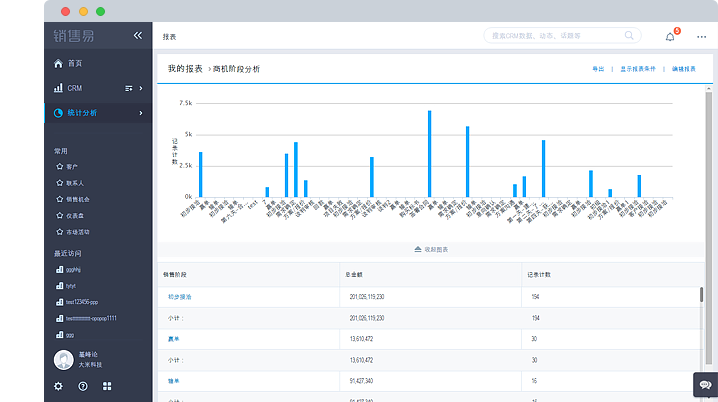Click the user avatar in sidebar
The width and height of the screenshot is (718, 402).
[x=62, y=359]
